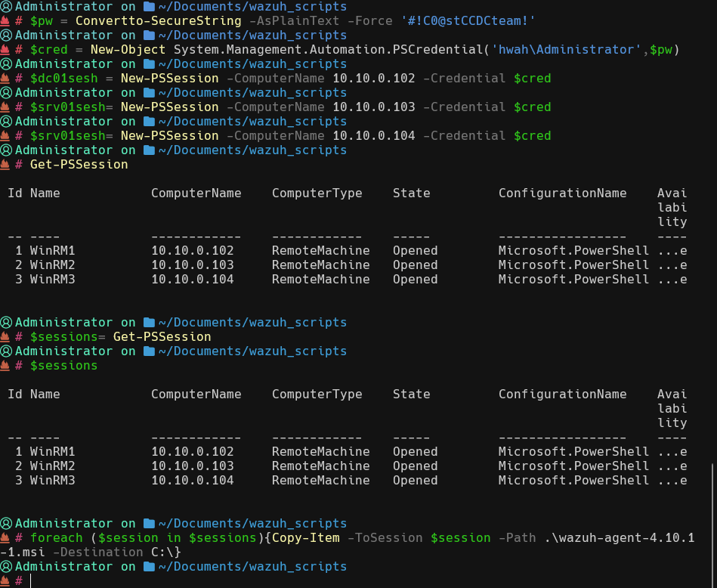Click the flame icon before the $pw command

pos(6,20)
